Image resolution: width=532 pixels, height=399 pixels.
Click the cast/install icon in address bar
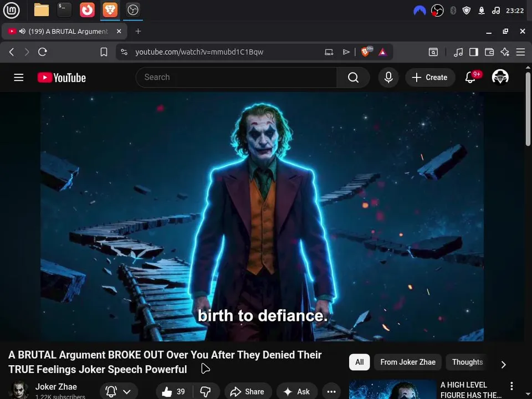tap(329, 52)
